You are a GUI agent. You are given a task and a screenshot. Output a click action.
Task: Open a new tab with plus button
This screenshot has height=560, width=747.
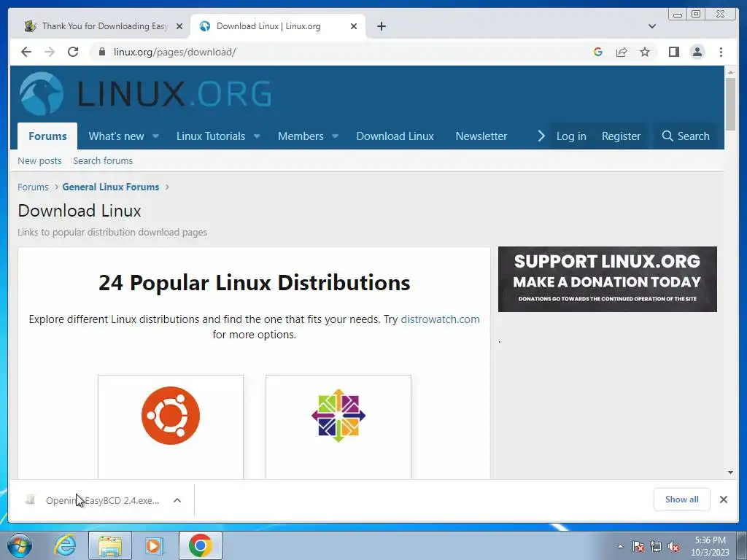tap(381, 26)
